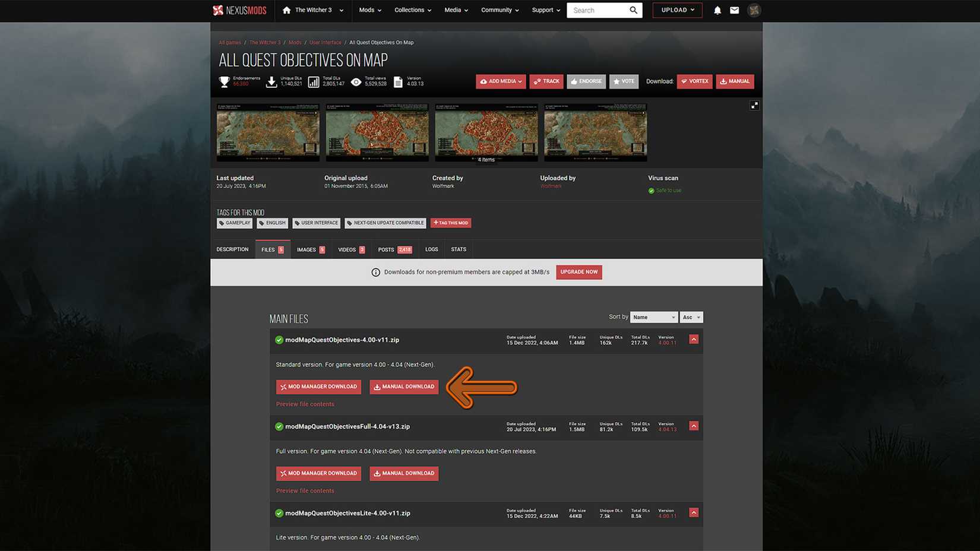
Task: Endorse this mod
Action: click(586, 81)
